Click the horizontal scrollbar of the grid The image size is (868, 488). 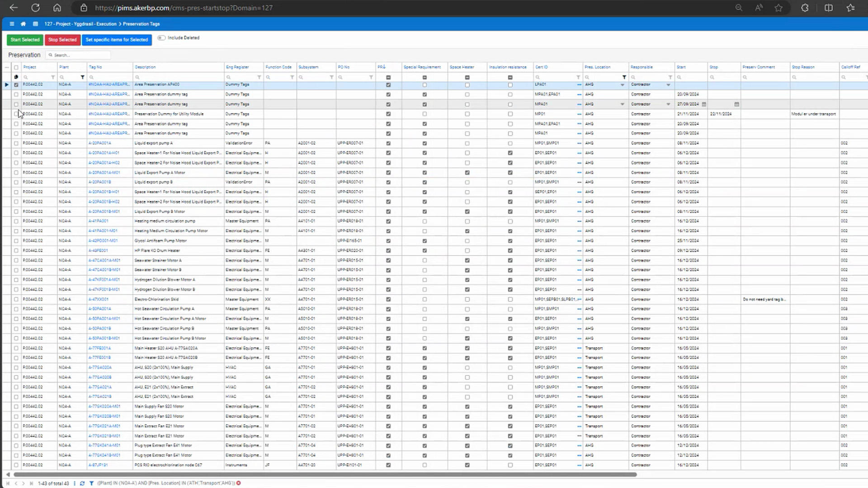325,474
